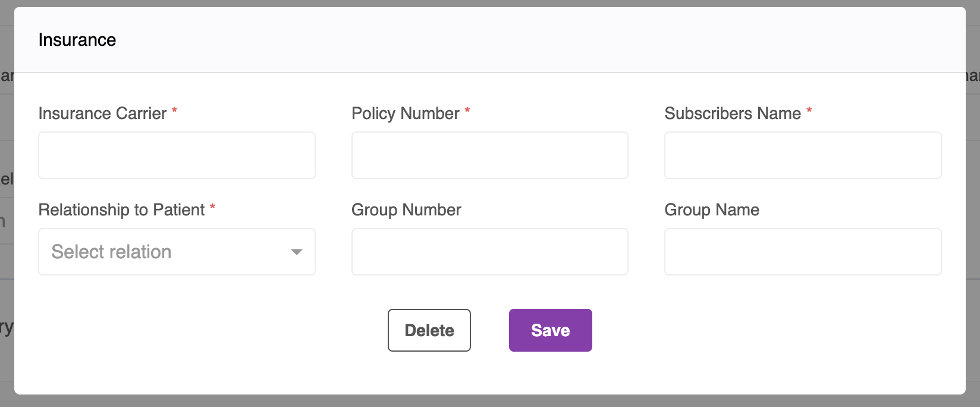Click into the Subscribers Name field
Viewport: 980px width, 407px height.
(802, 155)
